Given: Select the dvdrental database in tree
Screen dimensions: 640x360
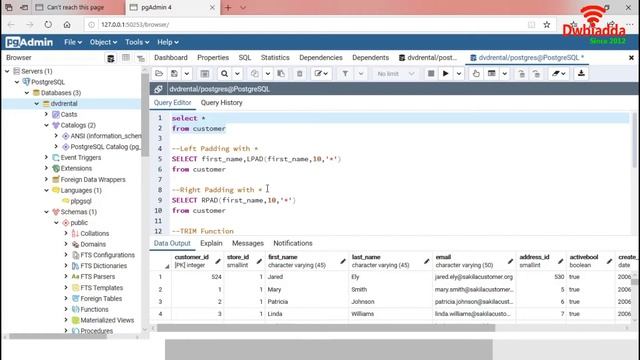Looking at the screenshot, I should point(64,104).
